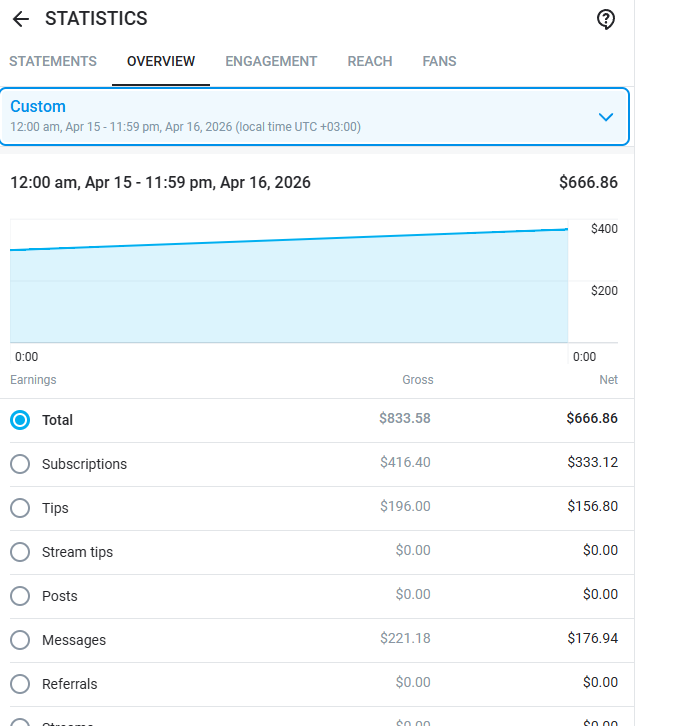This screenshot has height=726, width=678.
Task: Click the Subscriptions gross amount $416.40
Action: click(405, 462)
